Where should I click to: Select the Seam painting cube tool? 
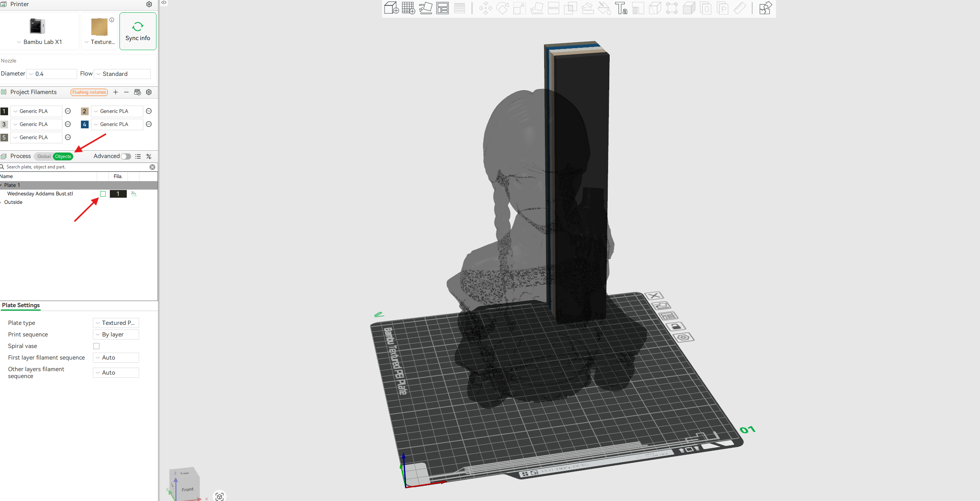[655, 8]
